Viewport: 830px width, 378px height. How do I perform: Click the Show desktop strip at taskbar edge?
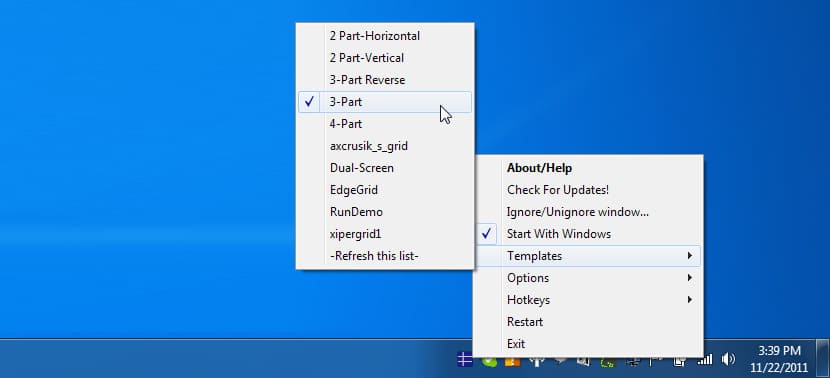[823, 358]
